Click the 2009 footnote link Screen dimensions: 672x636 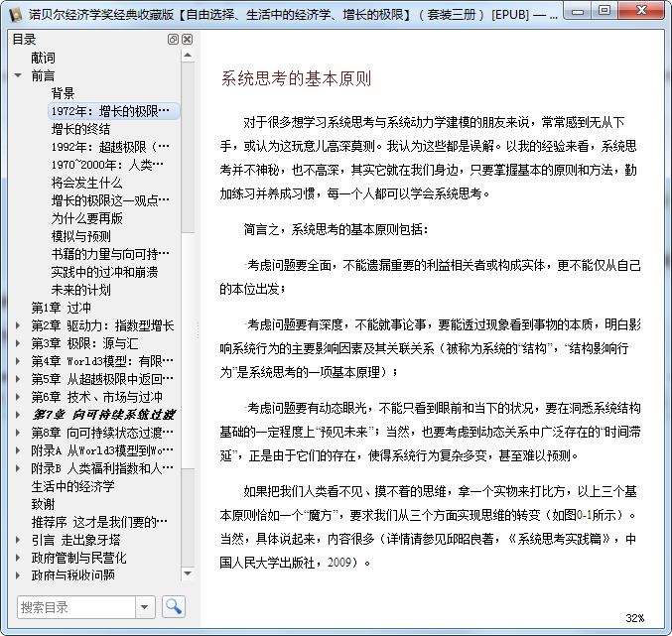(339, 562)
